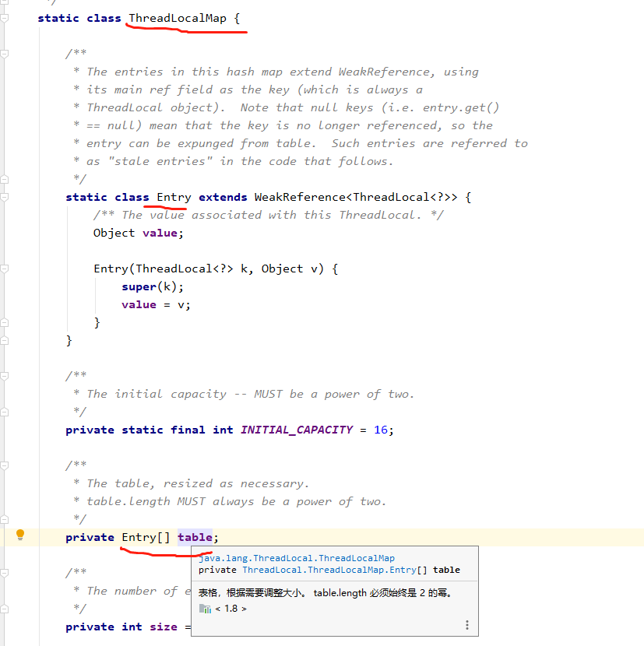Click the super(k) call

[150, 286]
